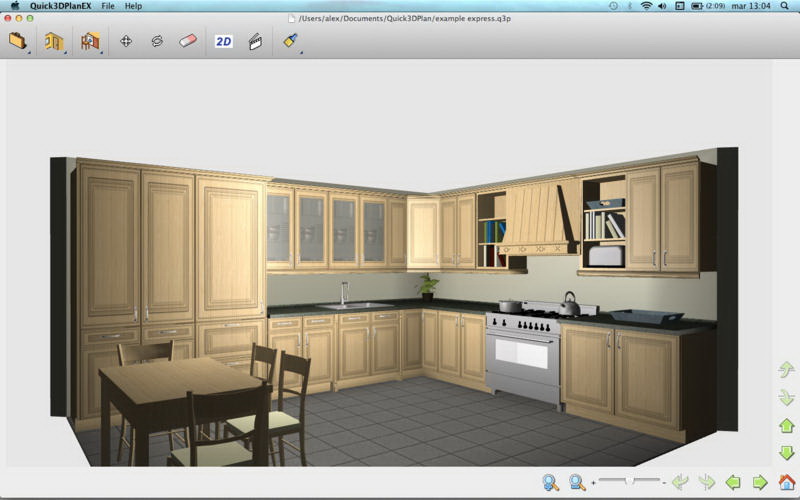Click the zoom slider handle

(629, 482)
